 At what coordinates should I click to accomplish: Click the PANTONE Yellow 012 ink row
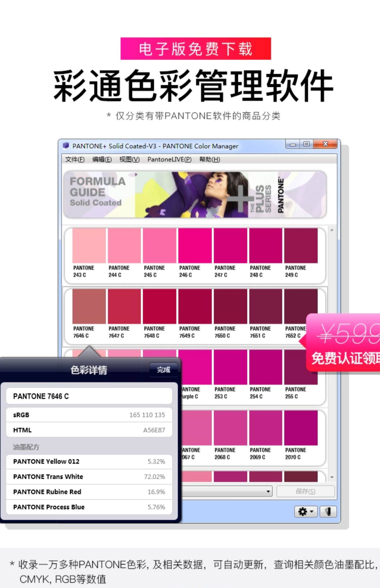89,461
